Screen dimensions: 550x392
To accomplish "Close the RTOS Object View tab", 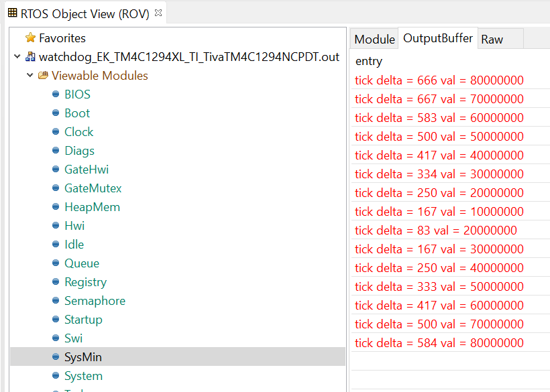I will pos(158,13).
